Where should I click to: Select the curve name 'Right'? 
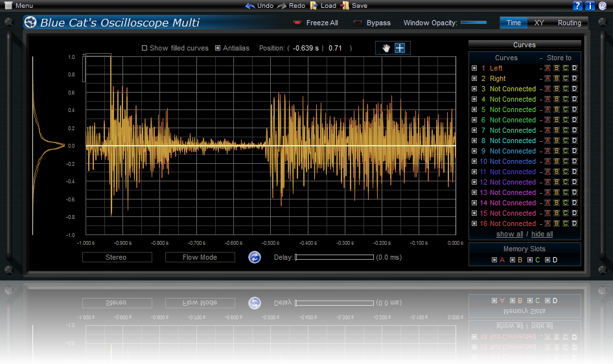(x=498, y=78)
